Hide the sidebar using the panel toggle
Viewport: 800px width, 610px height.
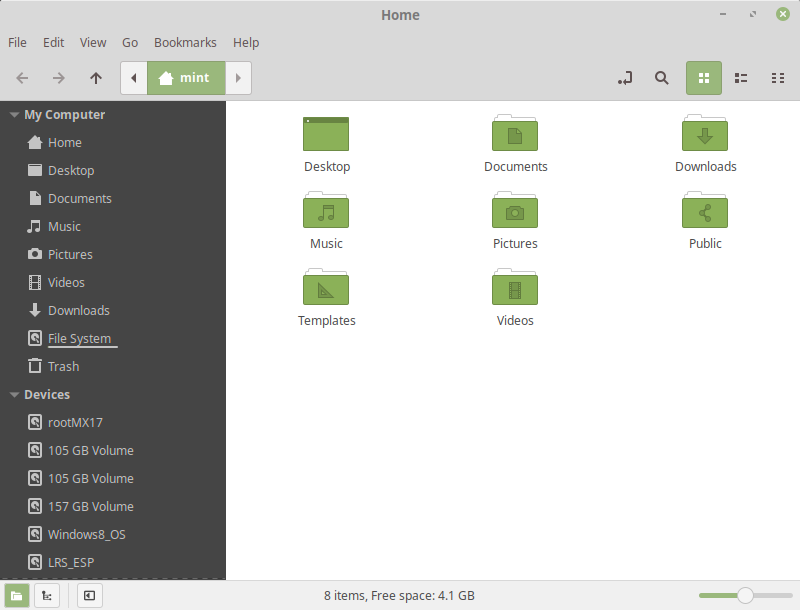89,595
